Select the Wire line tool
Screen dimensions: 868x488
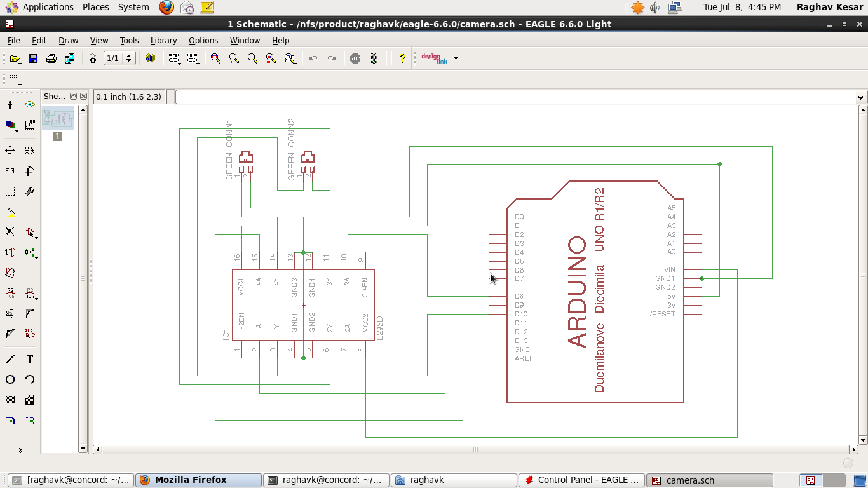coord(10,359)
